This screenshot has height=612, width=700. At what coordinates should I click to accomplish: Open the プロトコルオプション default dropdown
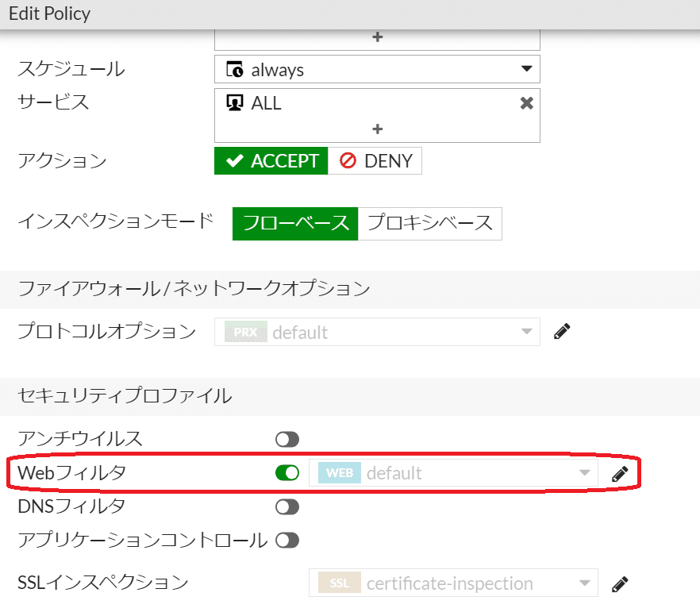pos(377,332)
